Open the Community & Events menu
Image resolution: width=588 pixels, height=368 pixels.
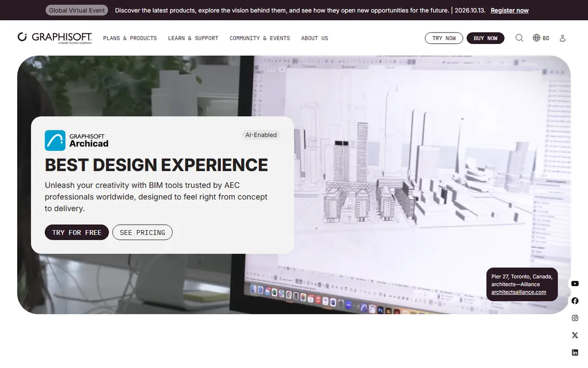coord(259,39)
